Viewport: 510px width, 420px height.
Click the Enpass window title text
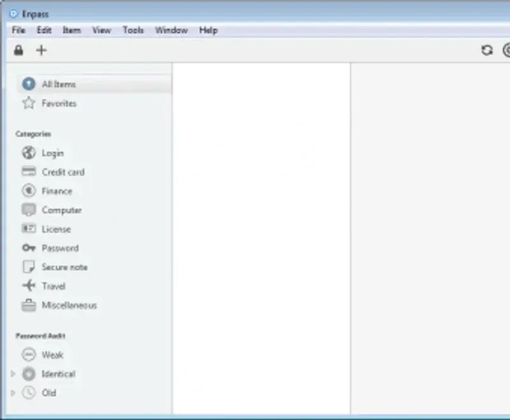(35, 14)
